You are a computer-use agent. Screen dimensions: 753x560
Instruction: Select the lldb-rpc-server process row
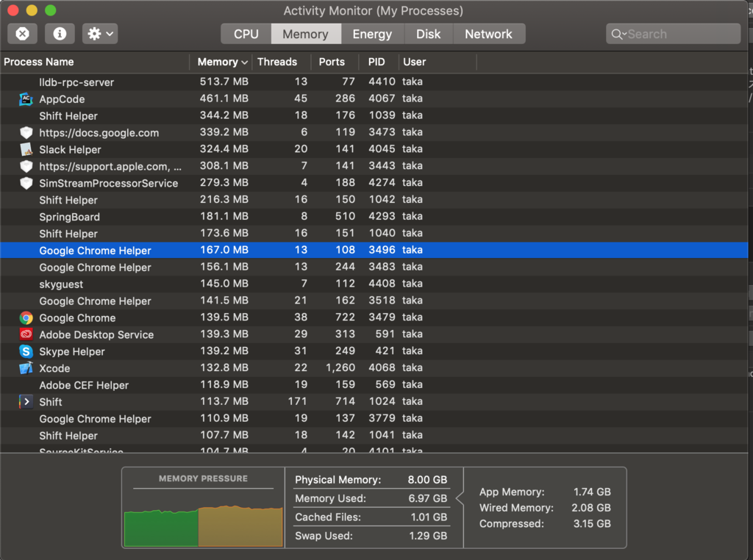pyautogui.click(x=374, y=82)
